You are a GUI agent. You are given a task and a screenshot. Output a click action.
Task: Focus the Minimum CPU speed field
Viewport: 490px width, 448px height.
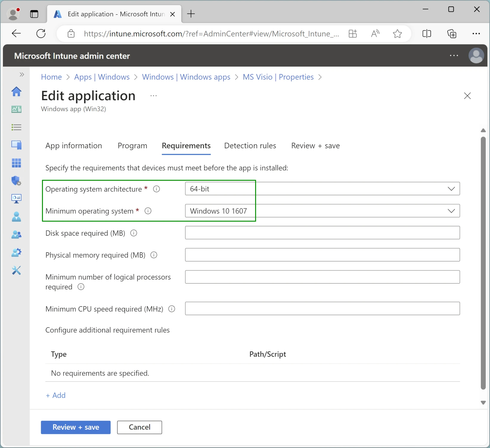tap(322, 308)
